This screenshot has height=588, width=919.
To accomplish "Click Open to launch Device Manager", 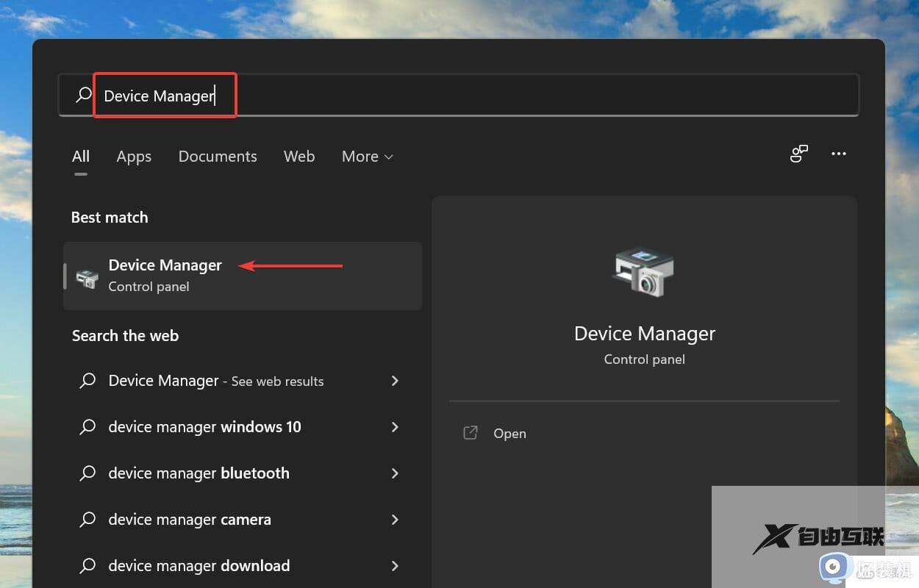I will tap(509, 433).
